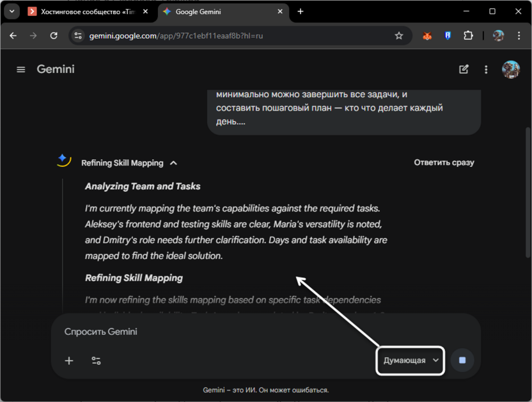Open the browser extensions puzzle icon
This screenshot has width=532, height=402.
click(x=468, y=36)
